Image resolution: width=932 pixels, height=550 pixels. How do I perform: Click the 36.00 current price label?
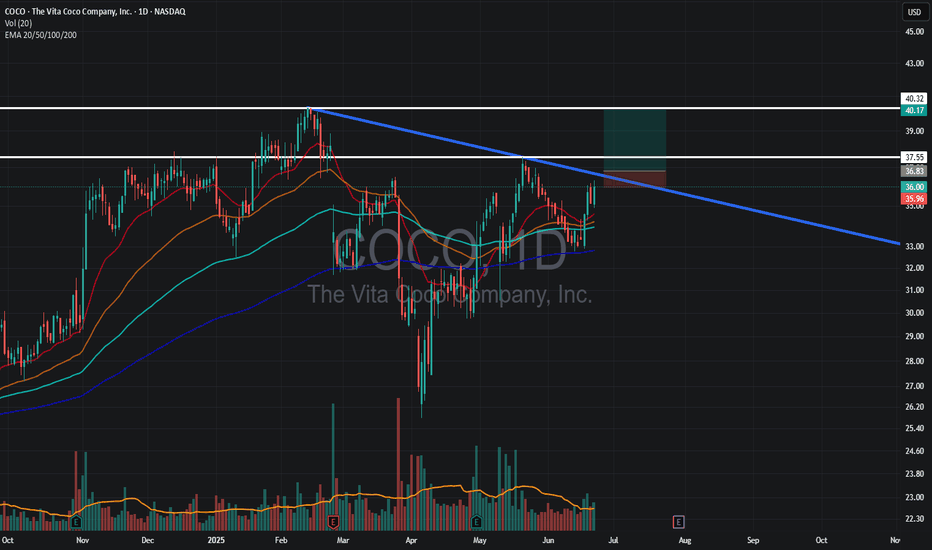pos(914,187)
